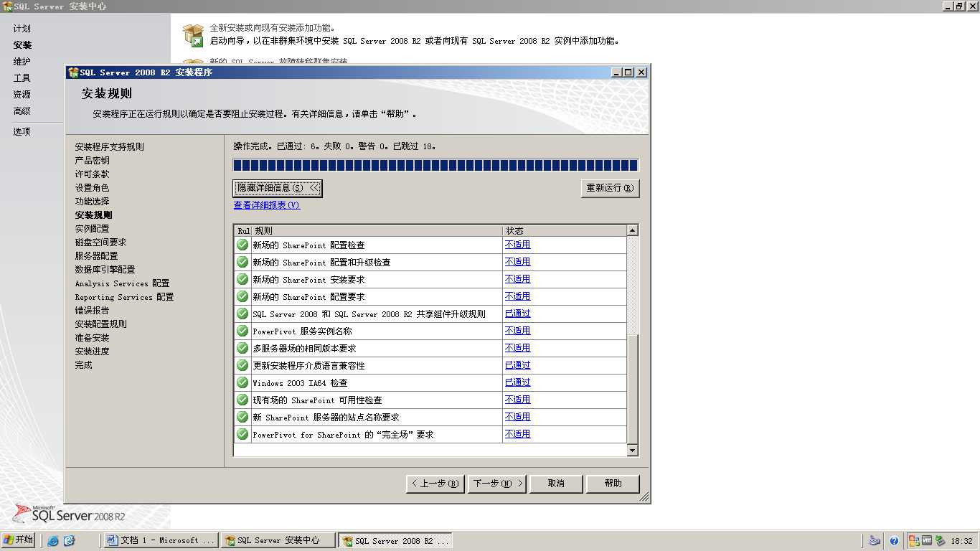Click 已通过 status link for 更新安装程序介质语言兼容性

(x=518, y=365)
